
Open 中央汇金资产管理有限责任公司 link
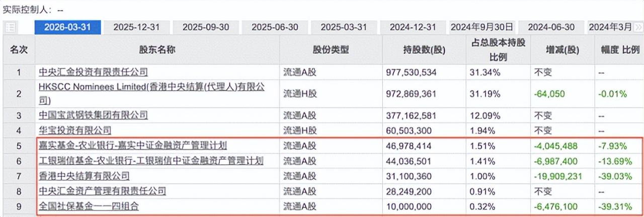pos(103,191)
